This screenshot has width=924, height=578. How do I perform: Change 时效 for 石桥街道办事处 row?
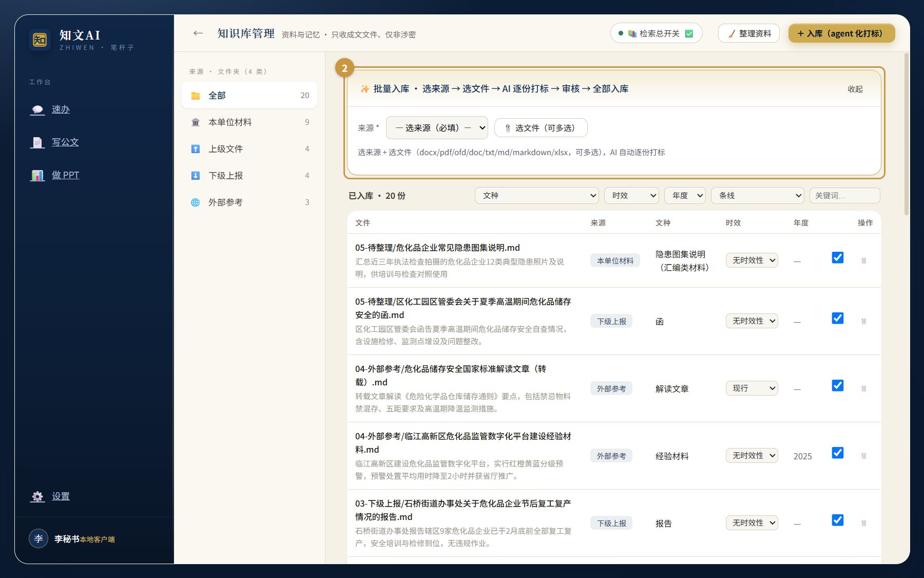752,523
